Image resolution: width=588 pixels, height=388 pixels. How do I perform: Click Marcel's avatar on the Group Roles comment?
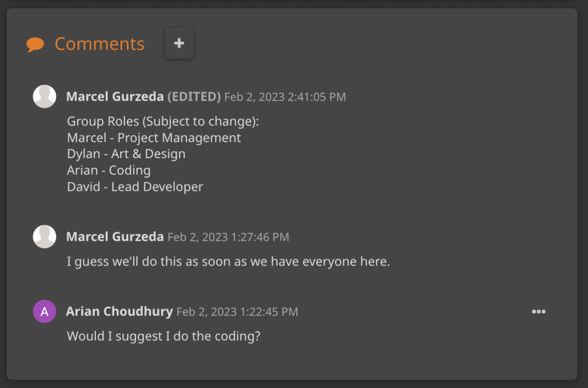click(45, 97)
